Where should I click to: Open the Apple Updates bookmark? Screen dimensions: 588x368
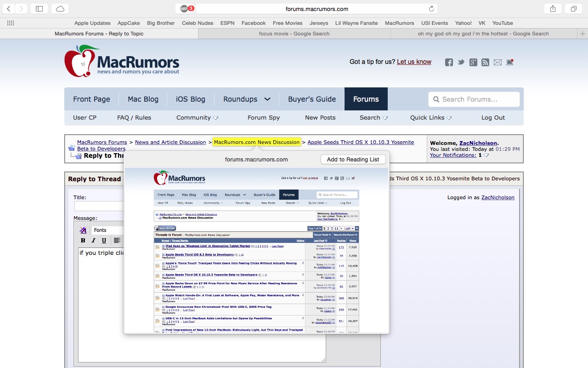click(x=92, y=23)
